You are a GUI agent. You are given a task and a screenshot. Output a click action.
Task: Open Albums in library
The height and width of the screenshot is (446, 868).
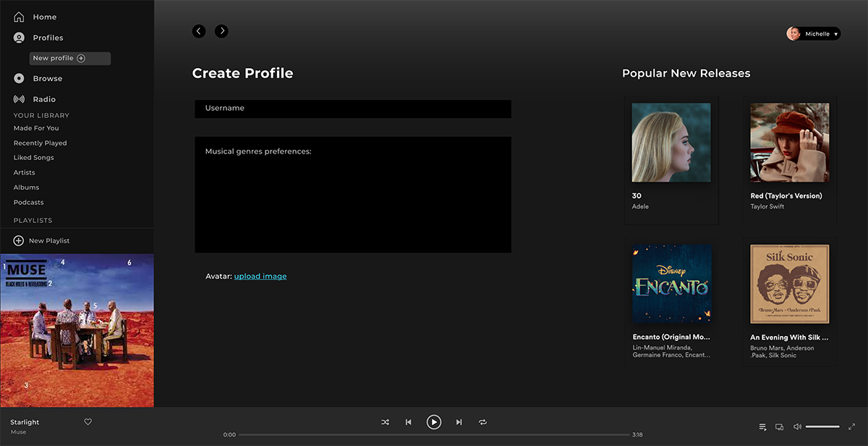[x=26, y=188]
